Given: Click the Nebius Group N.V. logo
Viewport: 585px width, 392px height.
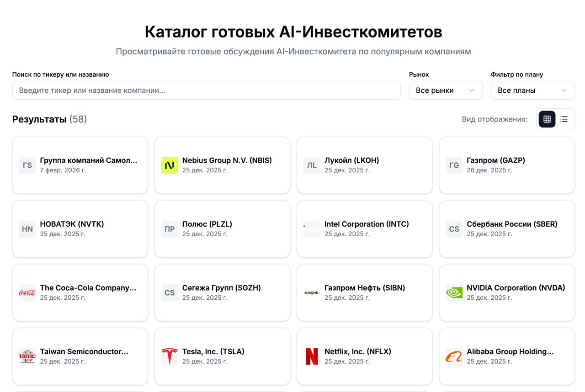Looking at the screenshot, I should 169,165.
